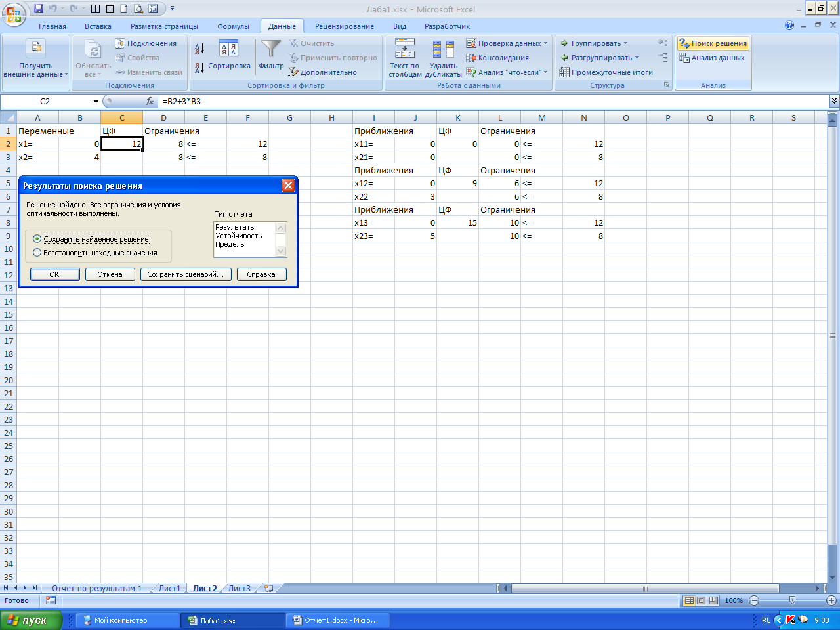
Task: Click Get External Data icon
Action: click(36, 49)
